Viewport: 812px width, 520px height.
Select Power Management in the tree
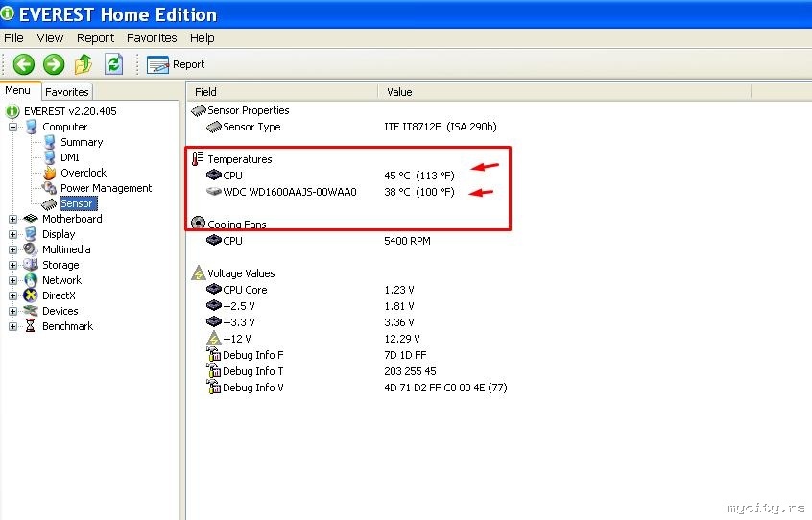tap(106, 188)
